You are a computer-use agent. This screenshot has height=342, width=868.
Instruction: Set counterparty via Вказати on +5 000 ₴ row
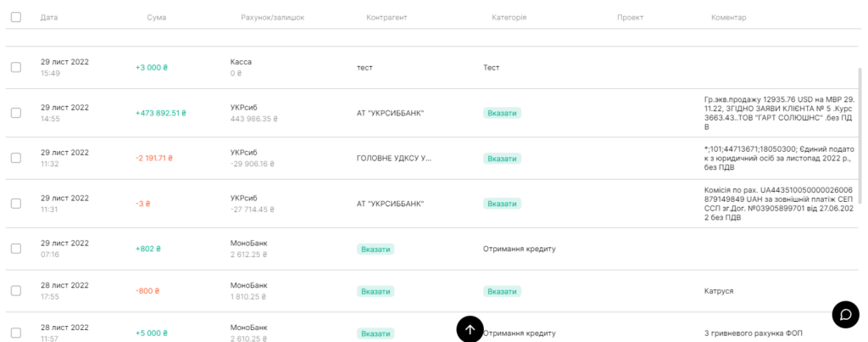pyautogui.click(x=376, y=334)
